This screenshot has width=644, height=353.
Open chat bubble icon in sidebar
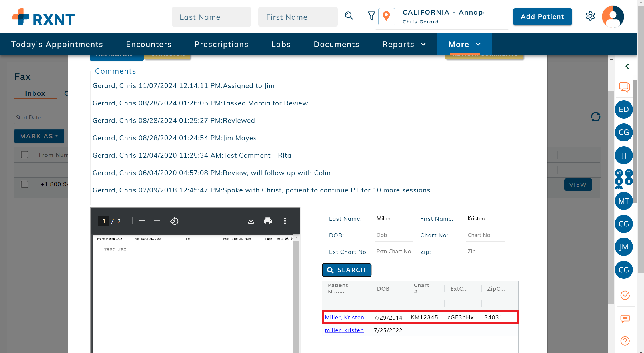[624, 87]
